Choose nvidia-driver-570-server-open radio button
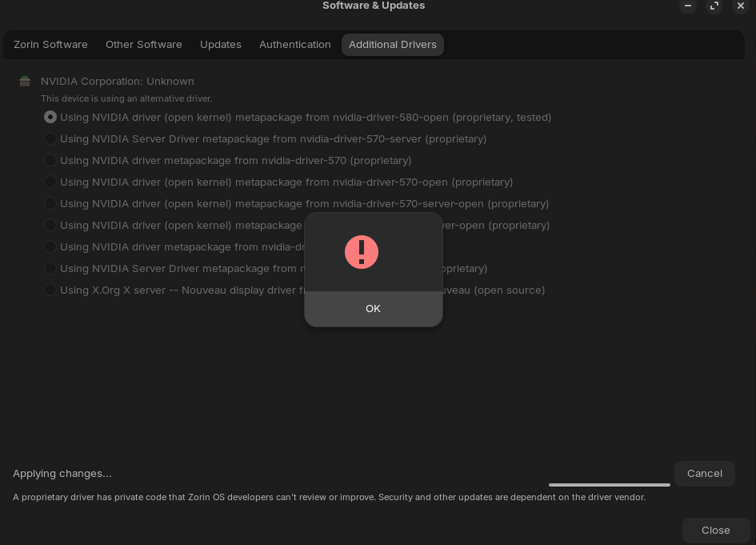This screenshot has height=545, width=756. [50, 203]
